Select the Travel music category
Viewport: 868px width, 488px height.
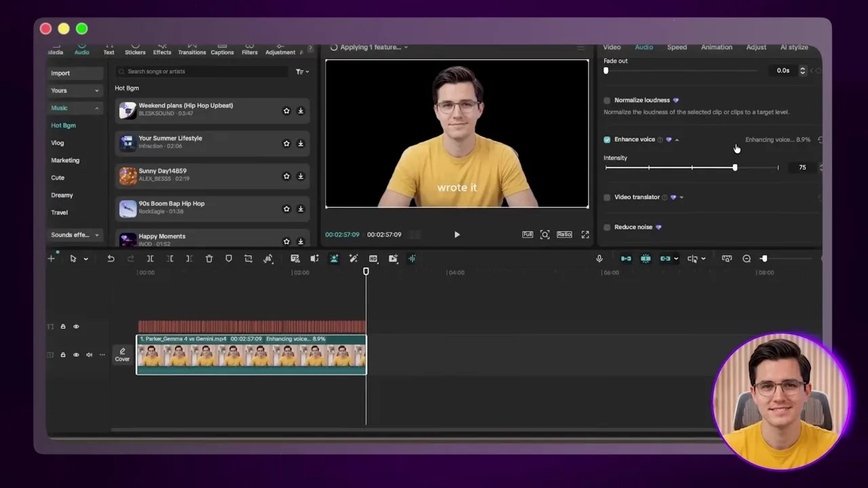60,213
